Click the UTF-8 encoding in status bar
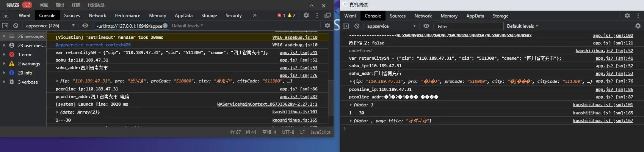This screenshot has height=152, width=644. tap(288, 132)
